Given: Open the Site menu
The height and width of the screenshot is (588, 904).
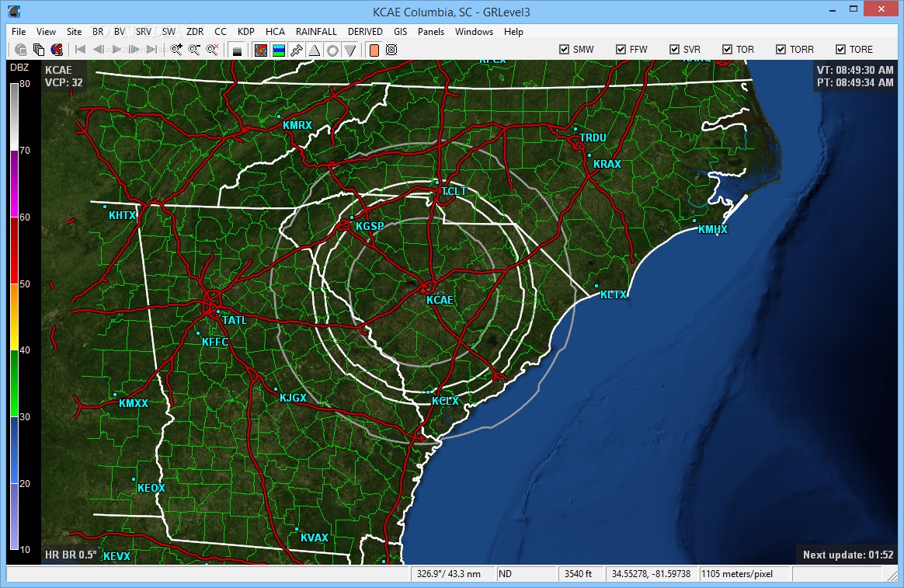Looking at the screenshot, I should [75, 32].
